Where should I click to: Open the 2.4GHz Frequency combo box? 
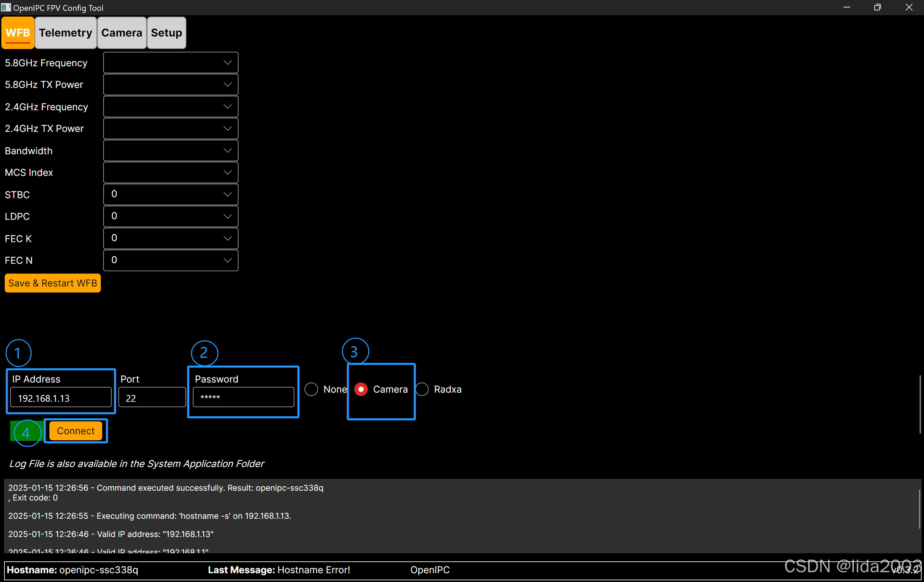click(171, 107)
